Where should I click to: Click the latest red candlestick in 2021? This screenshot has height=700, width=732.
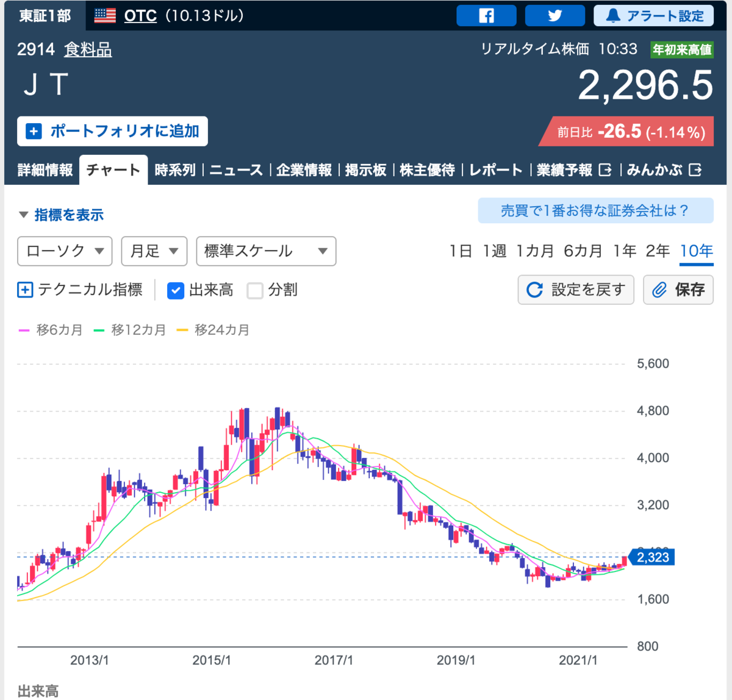tap(624, 561)
